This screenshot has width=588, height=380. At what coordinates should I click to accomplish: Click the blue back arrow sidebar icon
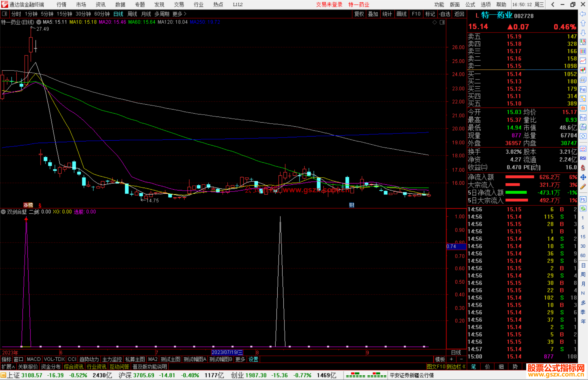point(583,14)
